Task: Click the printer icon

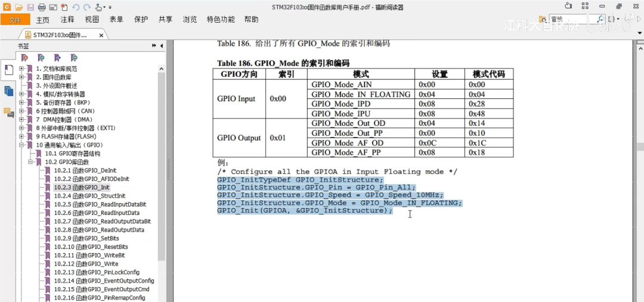Action: point(42,7)
